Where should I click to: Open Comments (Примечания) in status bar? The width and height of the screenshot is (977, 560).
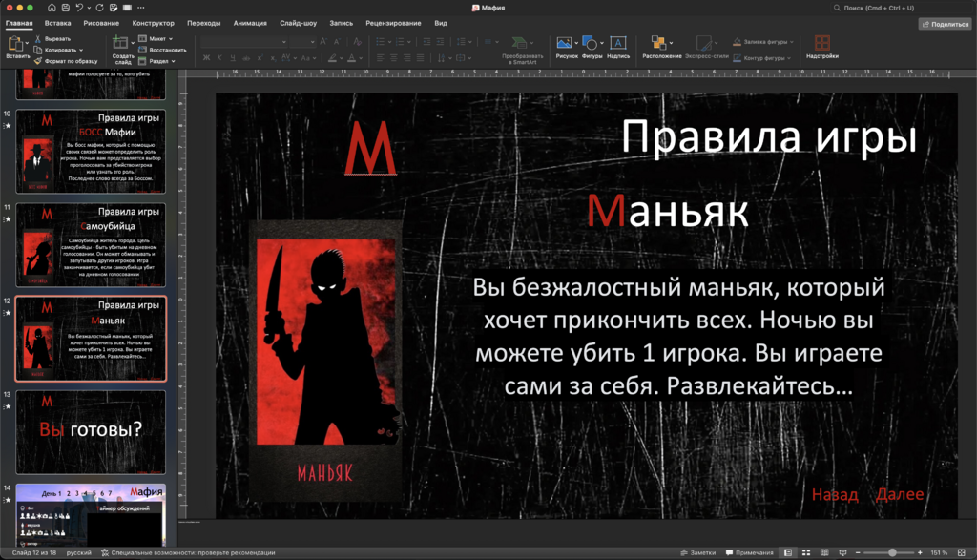(749, 552)
